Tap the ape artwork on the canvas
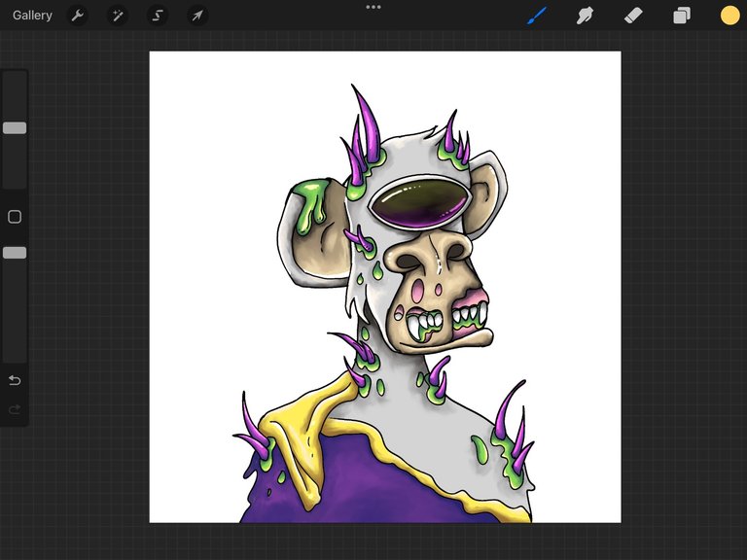The image size is (747, 560). point(385,304)
